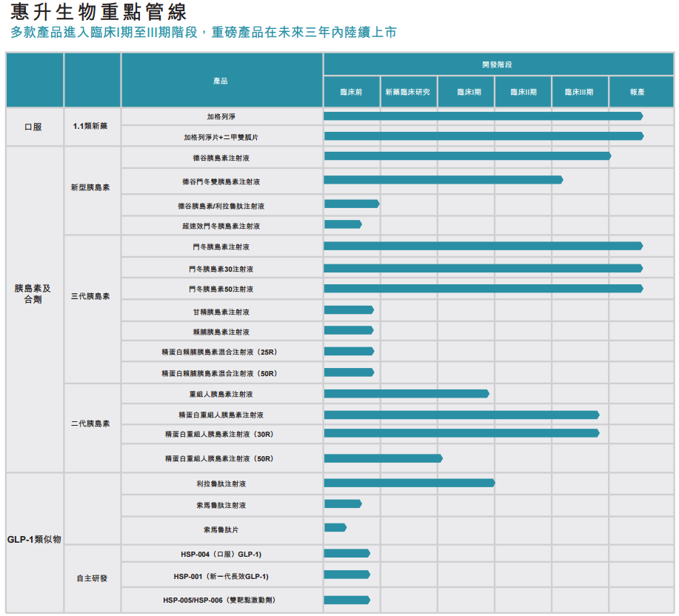679x616 pixels.
Task: Click the '臨床II期' stage header
Action: [524, 92]
